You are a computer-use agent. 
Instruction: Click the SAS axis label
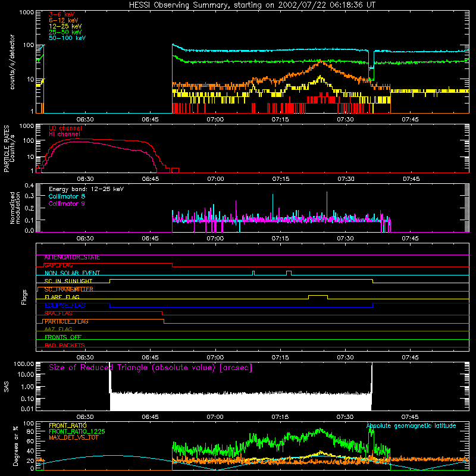[7, 387]
